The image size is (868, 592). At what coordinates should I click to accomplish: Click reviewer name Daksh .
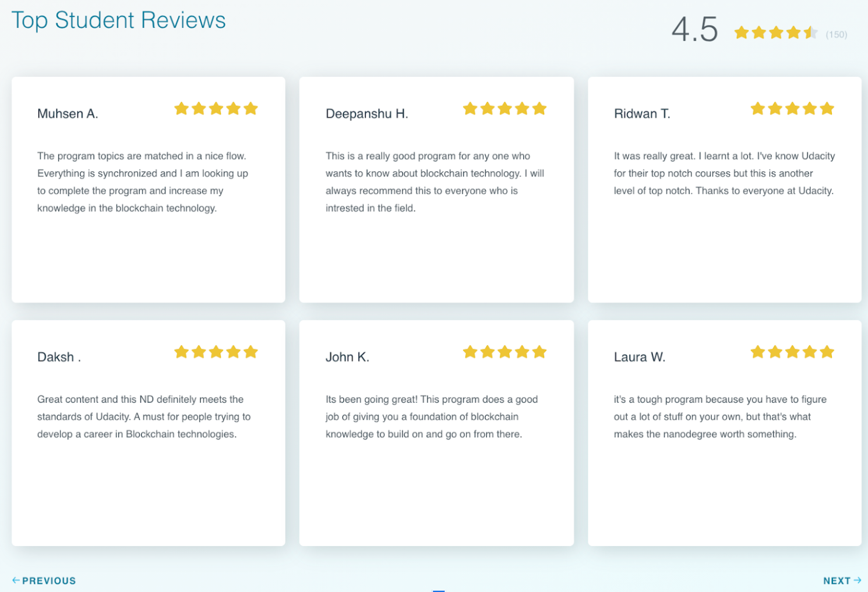pos(59,357)
